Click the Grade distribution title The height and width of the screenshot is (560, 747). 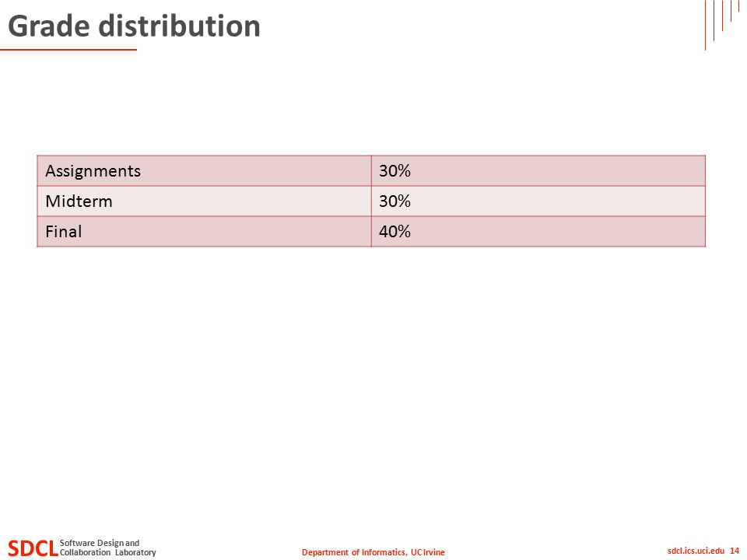pyautogui.click(x=134, y=26)
